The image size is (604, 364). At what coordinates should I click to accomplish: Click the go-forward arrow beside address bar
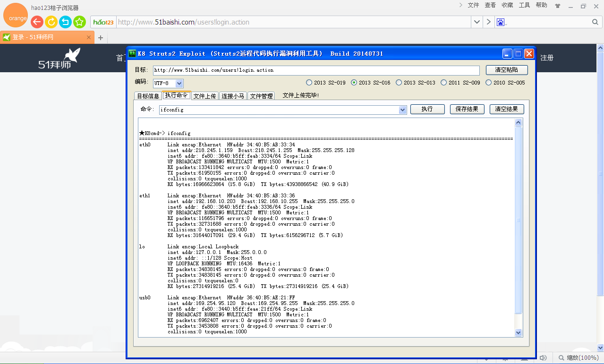pyautogui.click(x=488, y=22)
